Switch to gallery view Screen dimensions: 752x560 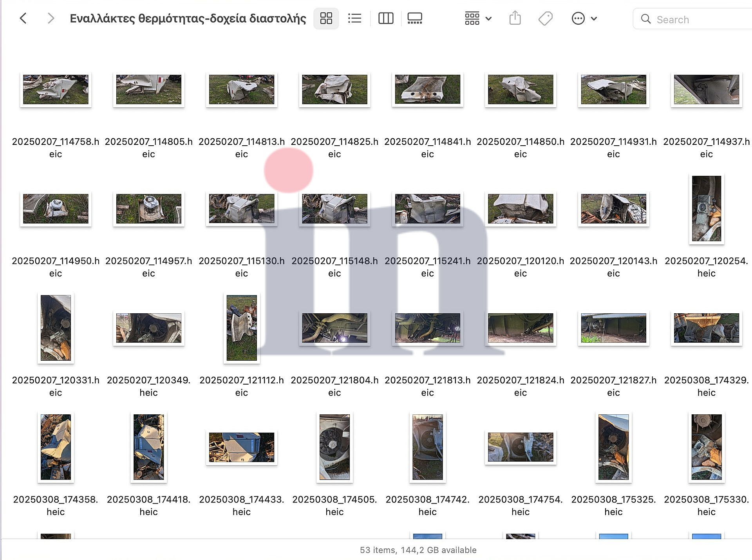pos(415,18)
